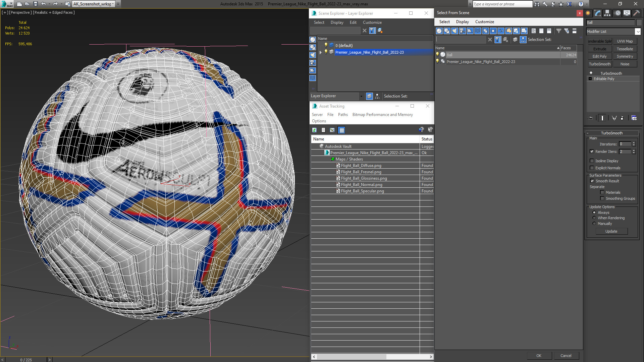Select the Manually update option

click(594, 224)
